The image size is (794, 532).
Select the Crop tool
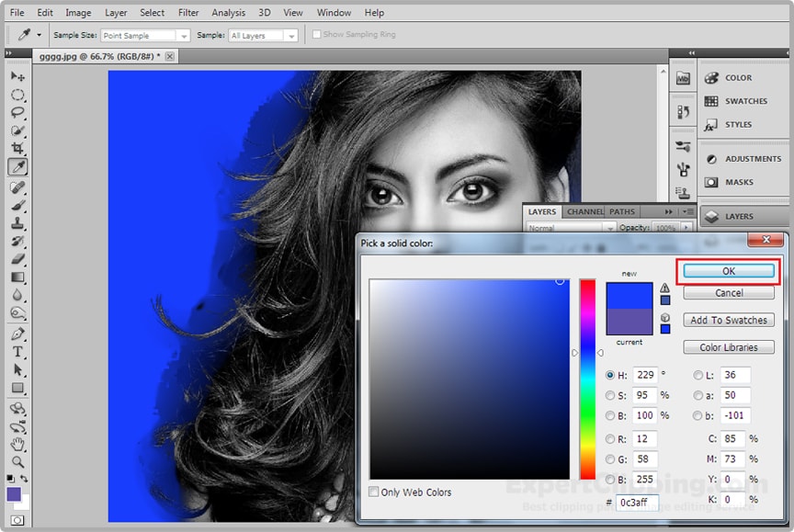(x=17, y=148)
